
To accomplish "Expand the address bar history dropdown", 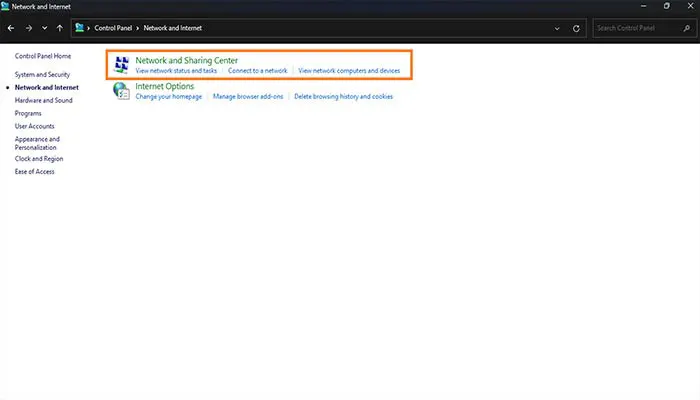I will [x=557, y=28].
